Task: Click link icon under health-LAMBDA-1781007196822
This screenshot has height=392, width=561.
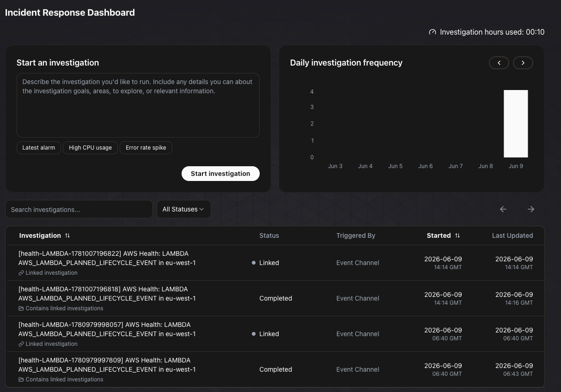Action: point(21,273)
